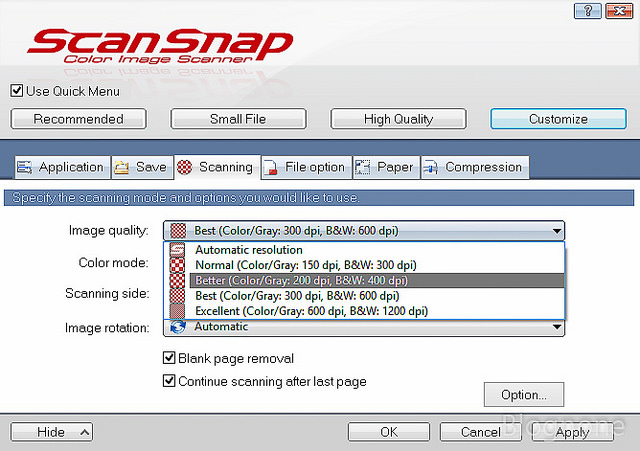Screen dimensions: 640x451
Task: Click the Automatic rotation icon
Action: pyautogui.click(x=178, y=327)
